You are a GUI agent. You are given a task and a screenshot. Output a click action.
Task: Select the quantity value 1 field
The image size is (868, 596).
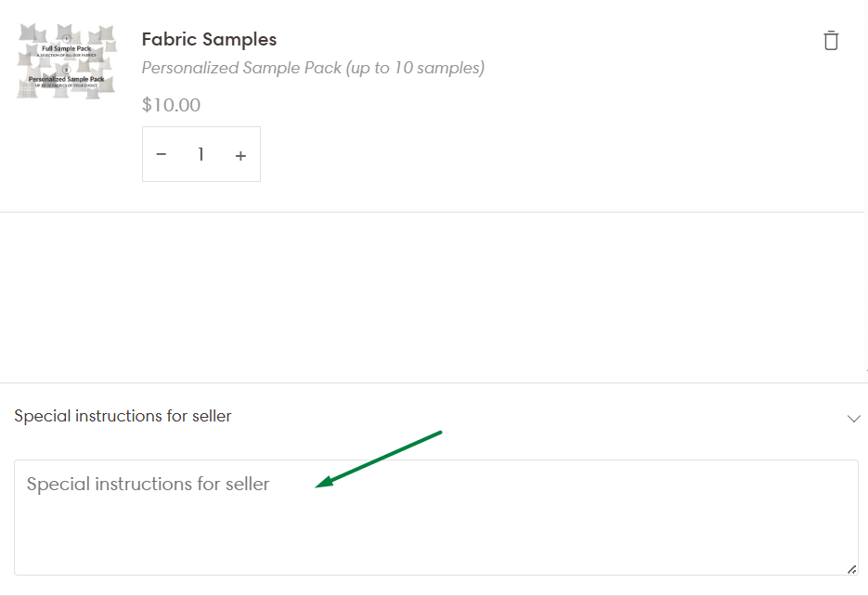(201, 154)
